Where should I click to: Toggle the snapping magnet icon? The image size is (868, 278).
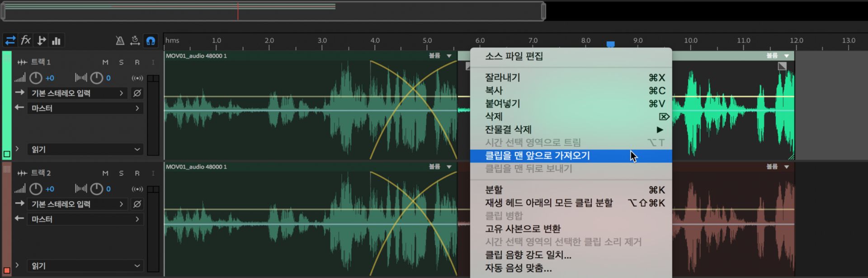click(x=151, y=41)
